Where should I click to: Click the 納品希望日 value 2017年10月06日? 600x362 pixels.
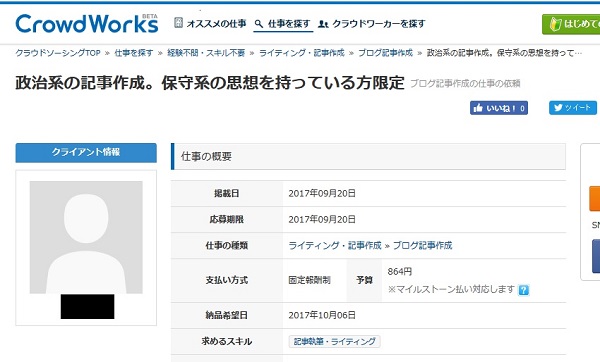pos(322,315)
